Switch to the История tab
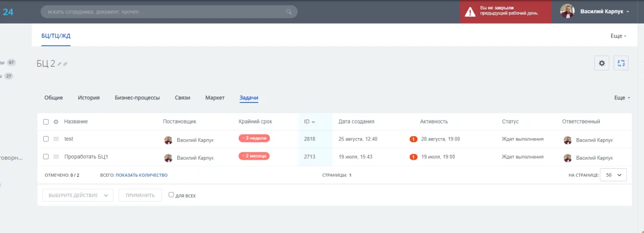Viewport: 644px width, 233px height. click(x=89, y=98)
